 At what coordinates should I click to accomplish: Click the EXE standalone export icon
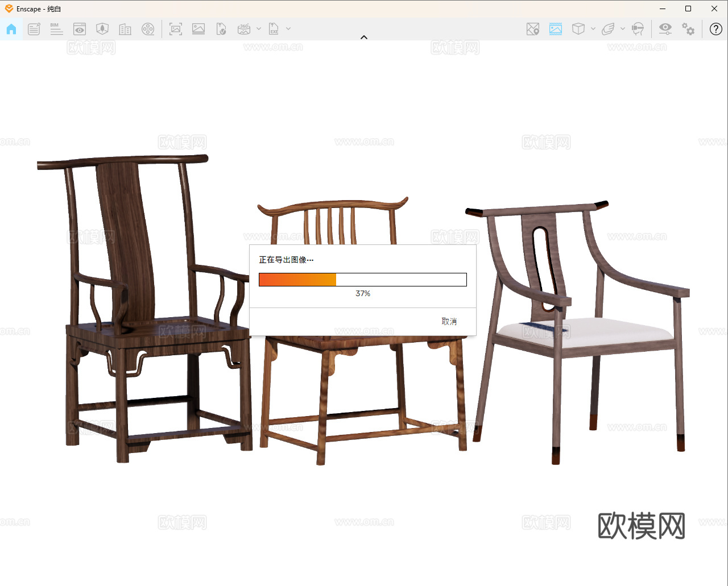coord(274,29)
